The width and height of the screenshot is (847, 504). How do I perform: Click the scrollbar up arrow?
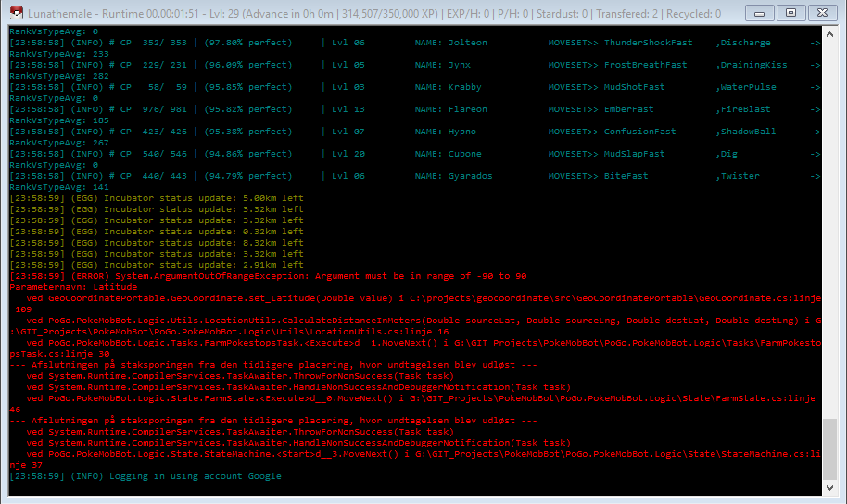coord(829,34)
